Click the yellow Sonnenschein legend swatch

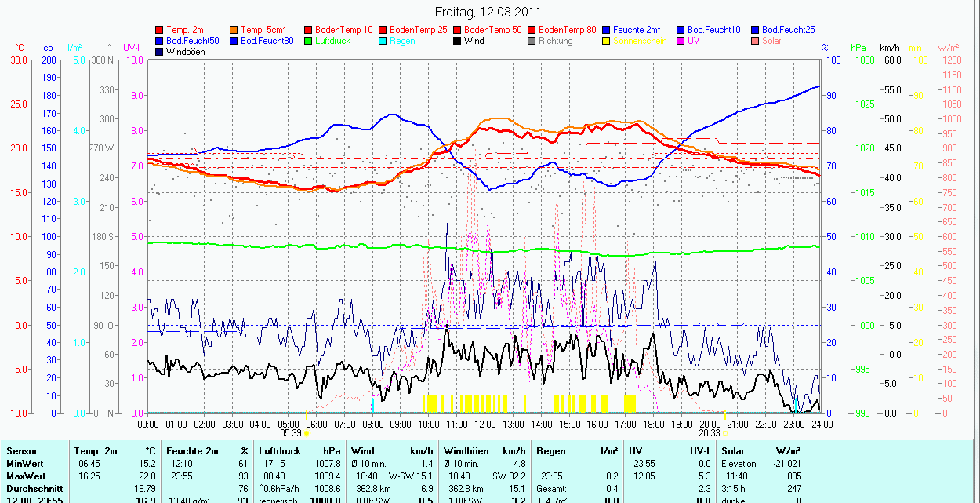(605, 41)
